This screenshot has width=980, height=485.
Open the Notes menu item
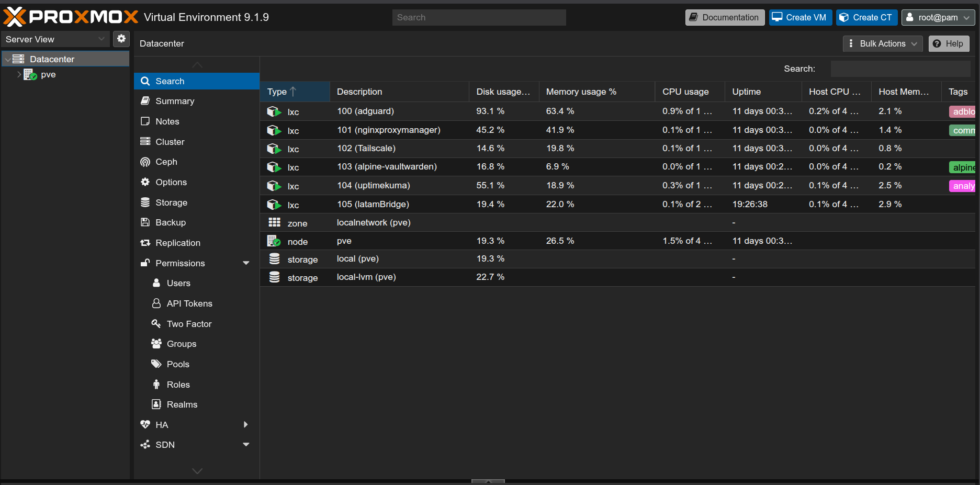(x=197, y=121)
